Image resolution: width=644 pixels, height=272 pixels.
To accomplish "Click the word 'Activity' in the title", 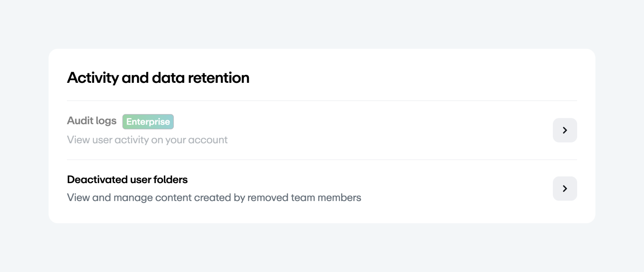I will tap(93, 78).
